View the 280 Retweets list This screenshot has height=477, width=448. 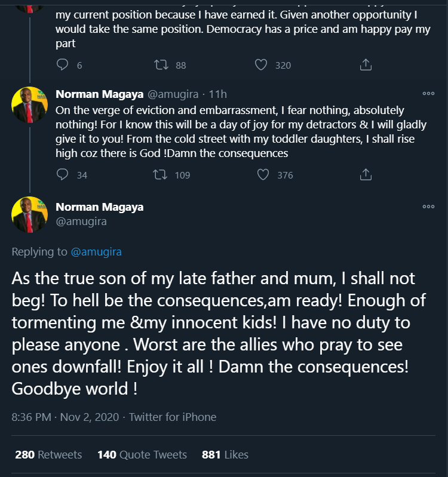(x=48, y=455)
